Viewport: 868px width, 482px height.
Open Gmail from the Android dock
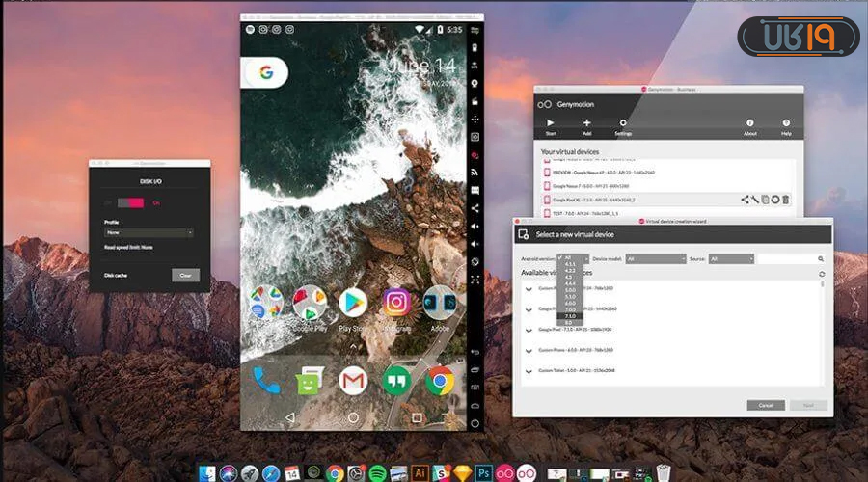353,381
